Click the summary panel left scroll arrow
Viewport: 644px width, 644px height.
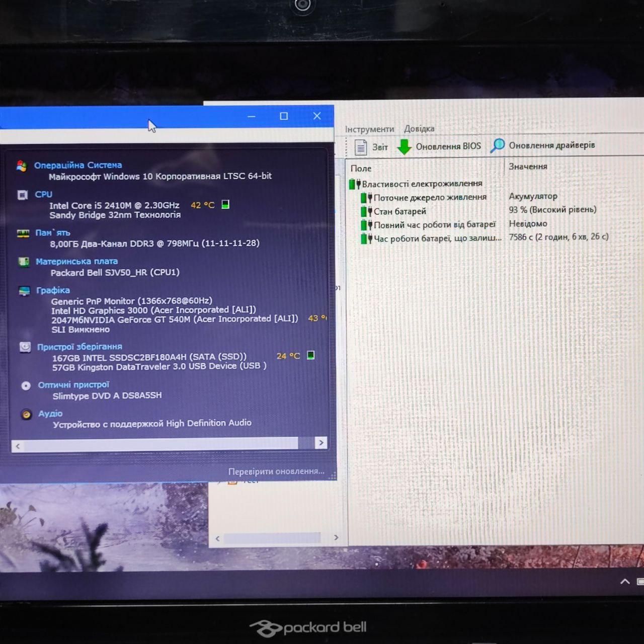pos(18,446)
